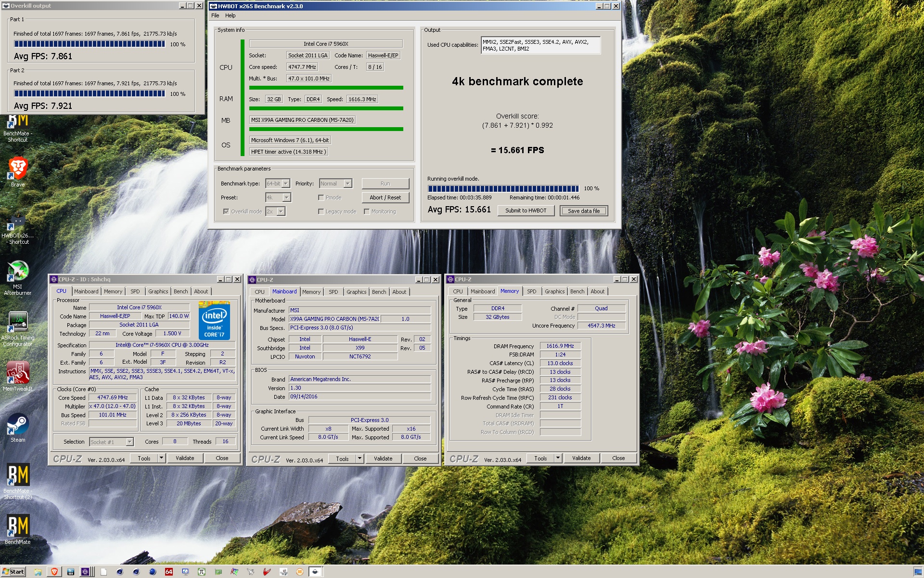Click the blue sphere icon in taskbar
Screen dimensions: 924x578
click(153, 572)
